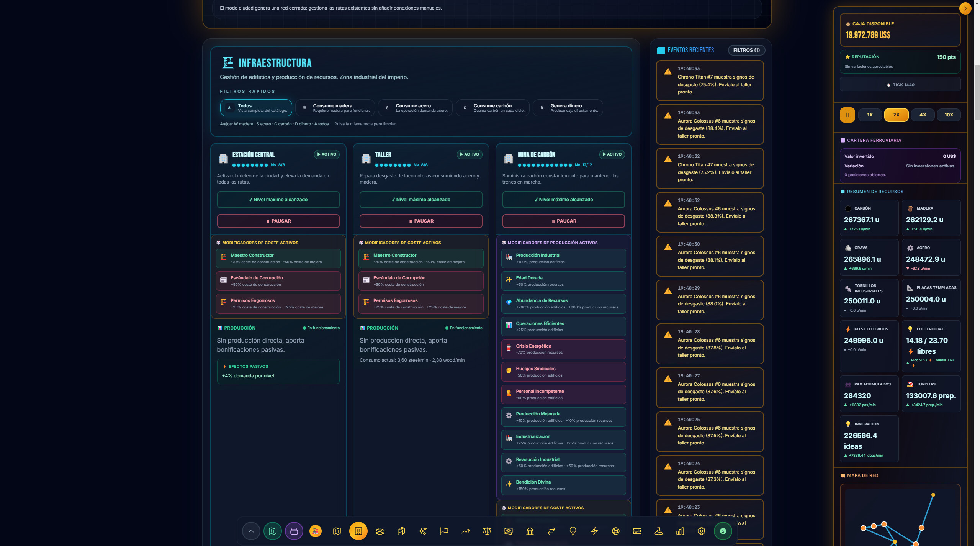Pause the simulation with the pause control
980x546 pixels.
click(847, 115)
